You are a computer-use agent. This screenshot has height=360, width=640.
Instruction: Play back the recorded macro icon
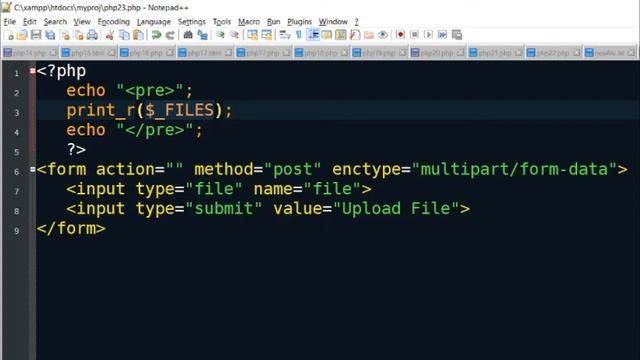428,35
